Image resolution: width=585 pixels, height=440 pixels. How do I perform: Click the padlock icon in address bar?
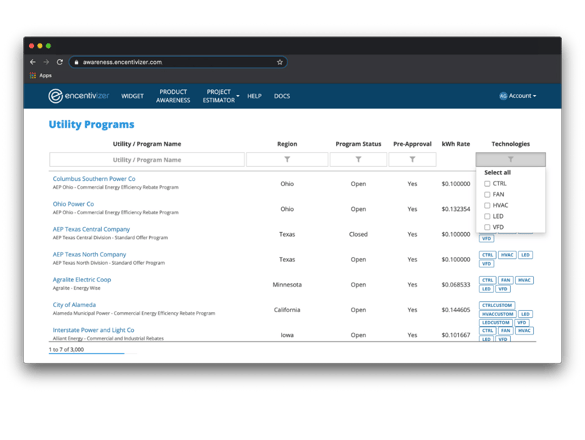click(76, 62)
